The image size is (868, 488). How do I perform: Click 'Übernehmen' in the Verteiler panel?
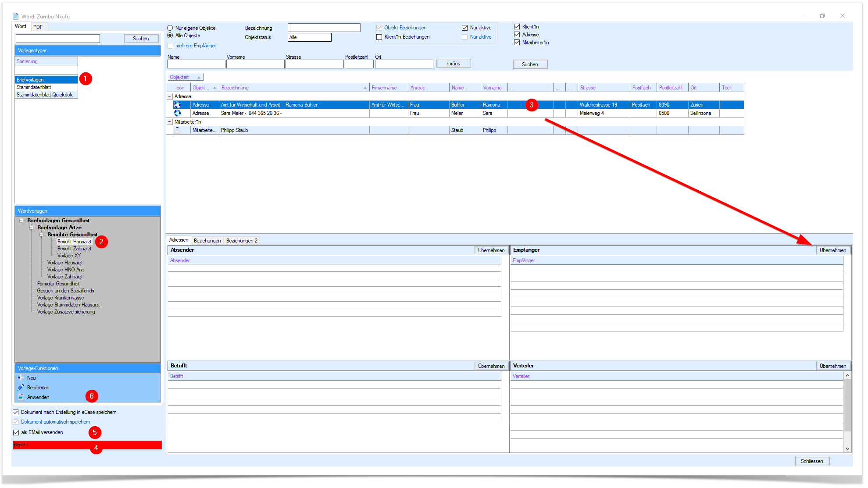(x=833, y=366)
